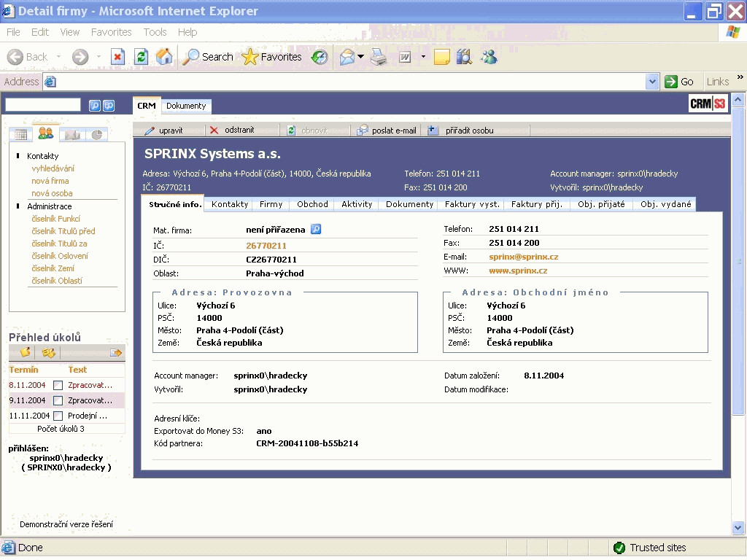
Task: Click přiřadit osobu button
Action: (461, 131)
